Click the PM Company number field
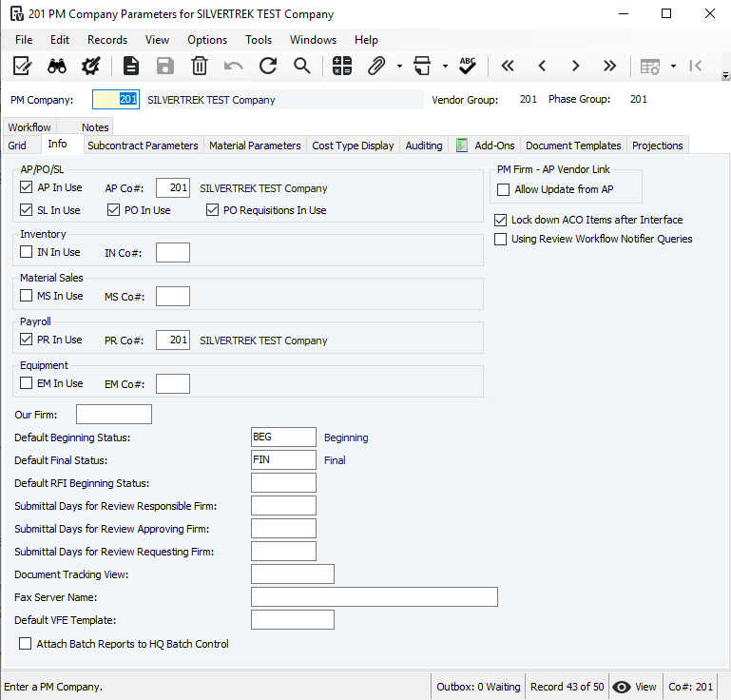731x700 pixels. (x=116, y=99)
